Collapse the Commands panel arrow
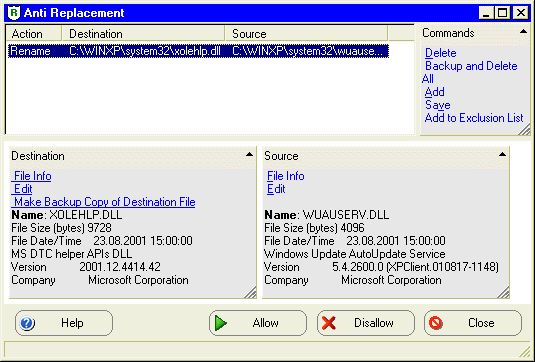 523,32
